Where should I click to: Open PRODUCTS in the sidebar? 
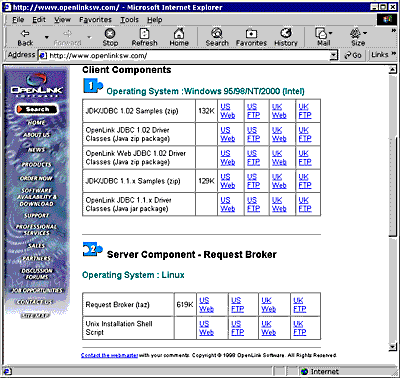[x=36, y=165]
